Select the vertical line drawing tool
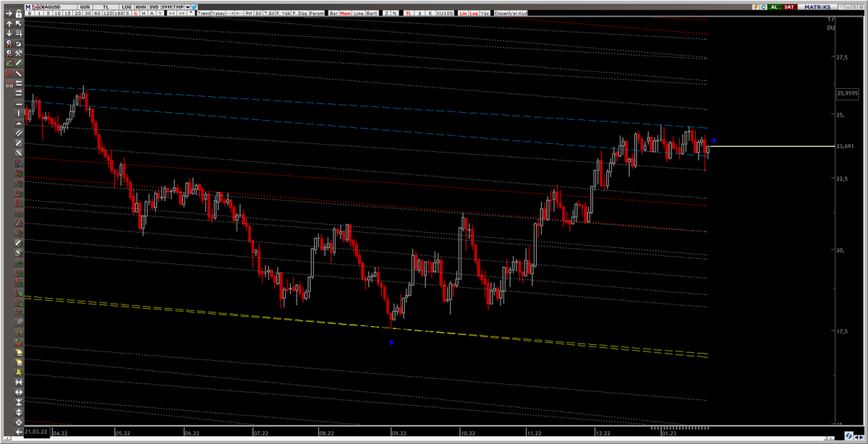The image size is (868, 444). pos(19,113)
